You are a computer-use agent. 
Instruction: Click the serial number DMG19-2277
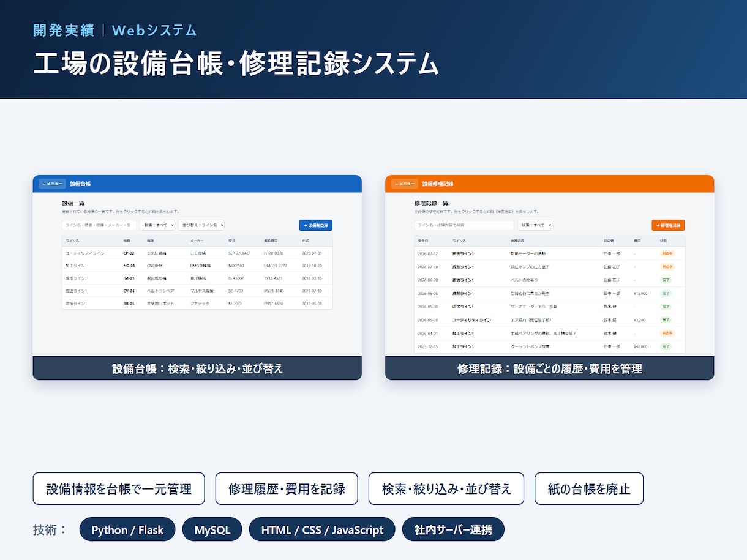click(x=276, y=266)
